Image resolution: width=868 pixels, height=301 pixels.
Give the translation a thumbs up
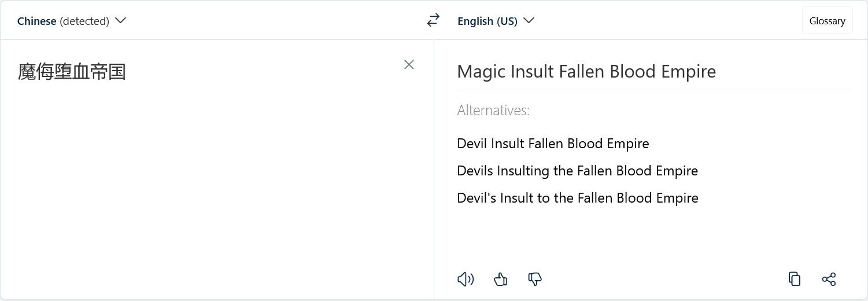click(x=501, y=280)
